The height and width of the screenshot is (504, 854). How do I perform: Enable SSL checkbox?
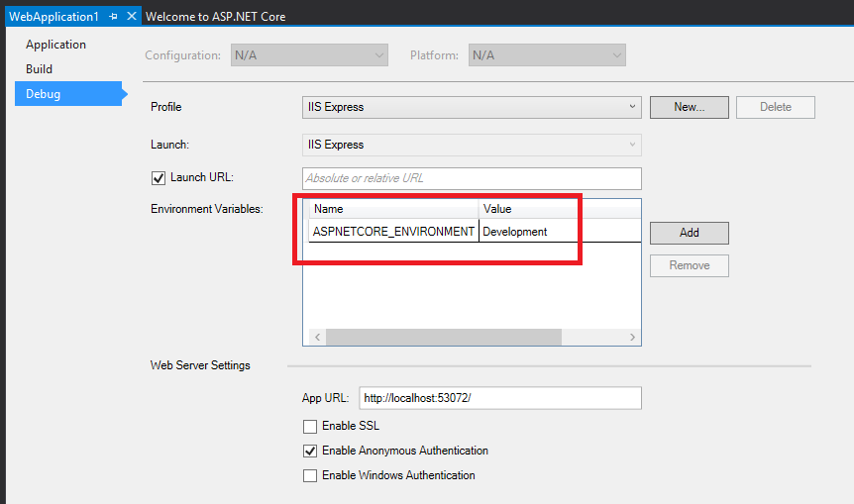(x=310, y=427)
